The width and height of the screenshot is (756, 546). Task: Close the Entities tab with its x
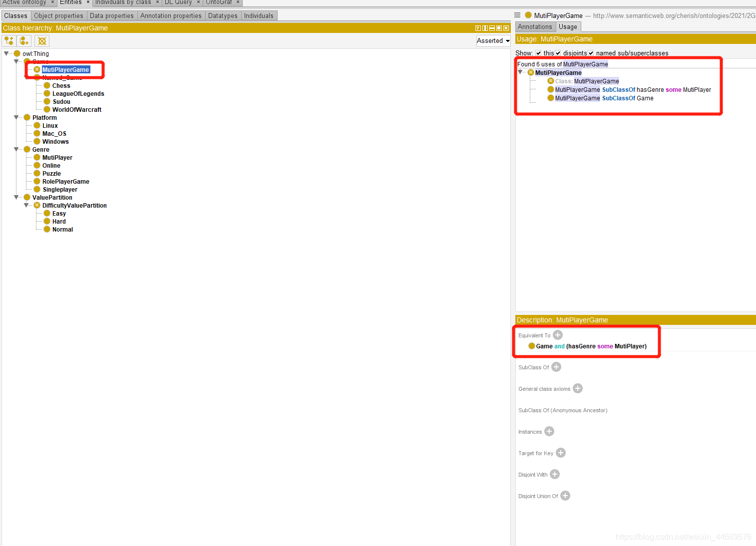pyautogui.click(x=88, y=2)
